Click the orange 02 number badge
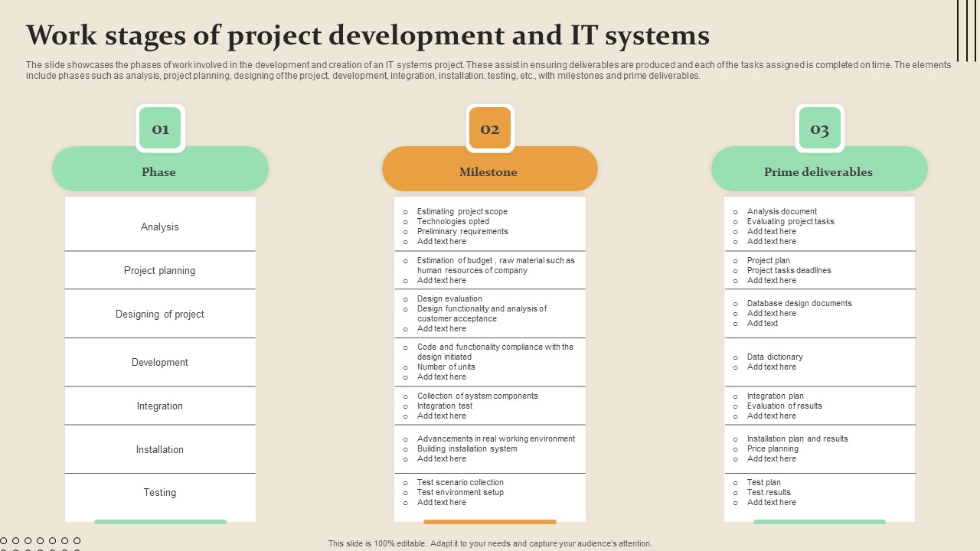Image resolution: width=980 pixels, height=551 pixels. [x=490, y=129]
